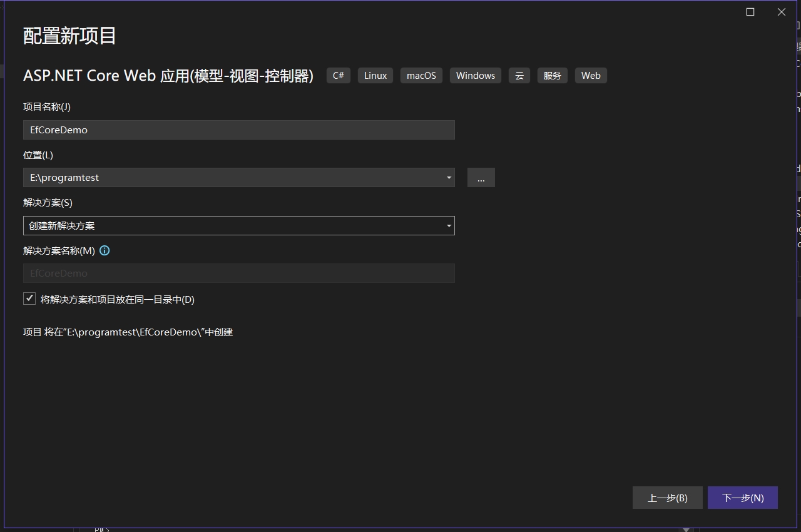Viewport: 801px width, 532px height.
Task: Select the C# language tag
Action: tap(338, 75)
